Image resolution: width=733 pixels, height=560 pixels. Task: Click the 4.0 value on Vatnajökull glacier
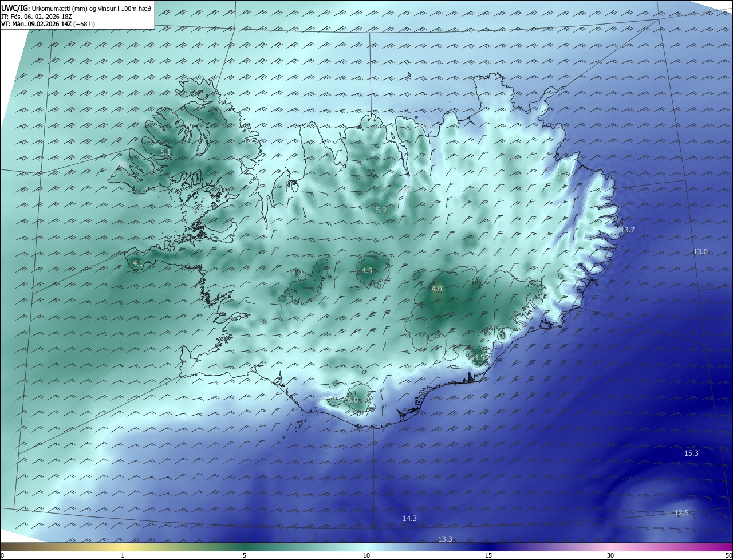pos(437,289)
